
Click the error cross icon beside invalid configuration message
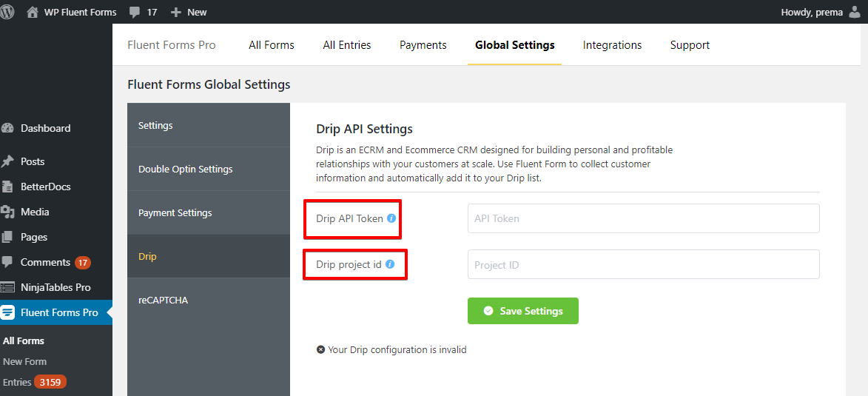[320, 349]
